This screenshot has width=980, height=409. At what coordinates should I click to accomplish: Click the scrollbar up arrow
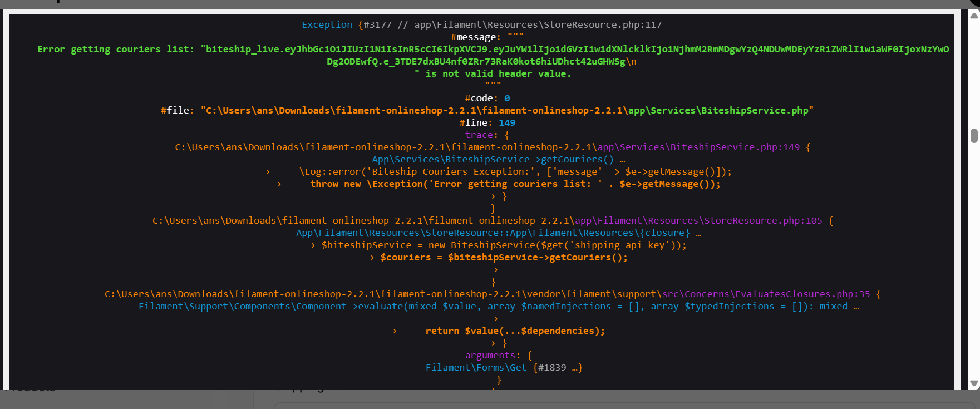coord(974,16)
